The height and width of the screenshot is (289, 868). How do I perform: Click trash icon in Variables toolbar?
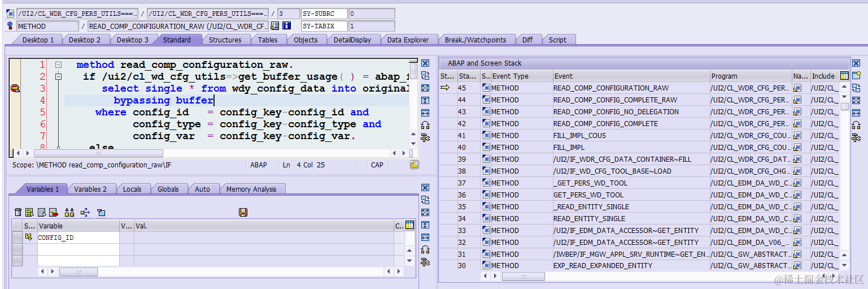coord(18,212)
